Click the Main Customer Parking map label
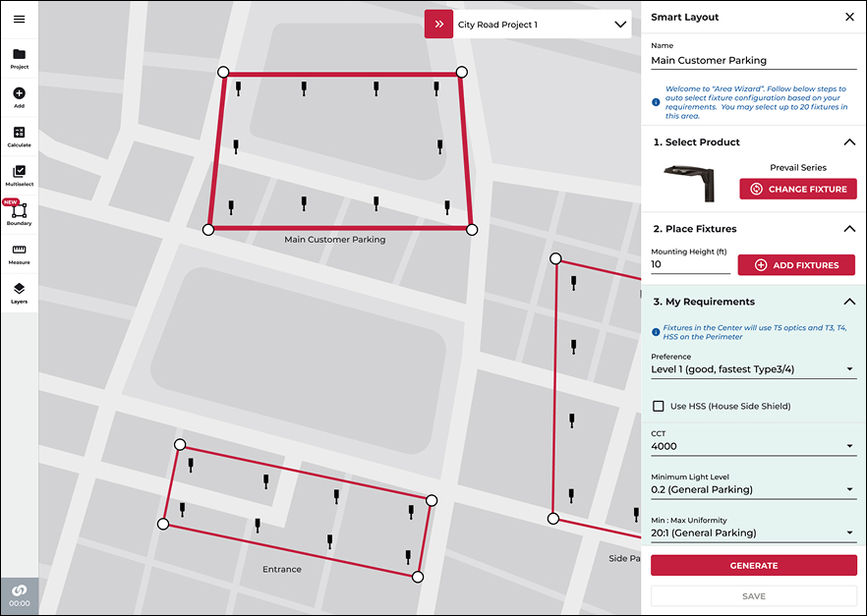This screenshot has height=616, width=867. 334,239
